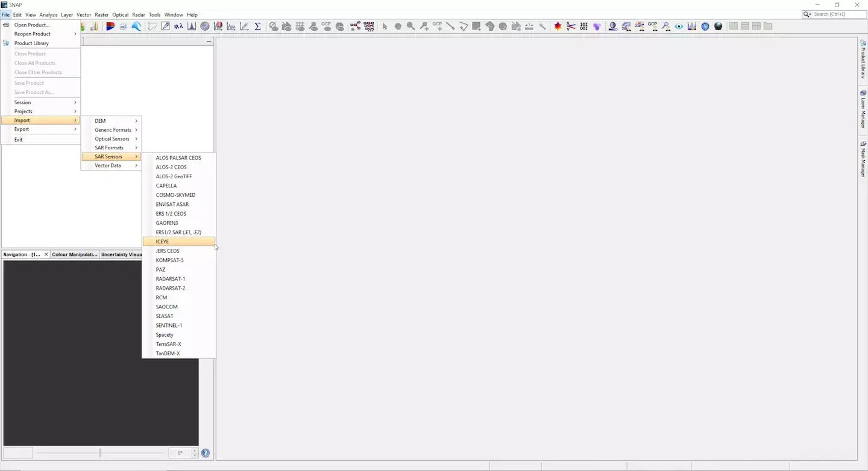
Task: Click the Batch Processing toolbar icon
Action: tap(368, 26)
